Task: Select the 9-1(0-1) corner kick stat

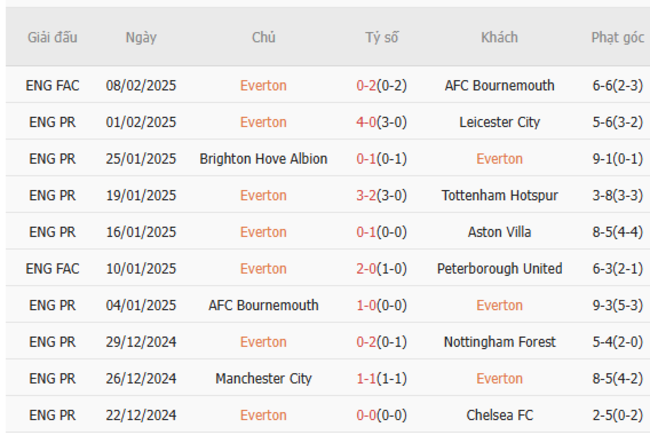Action: (x=617, y=159)
